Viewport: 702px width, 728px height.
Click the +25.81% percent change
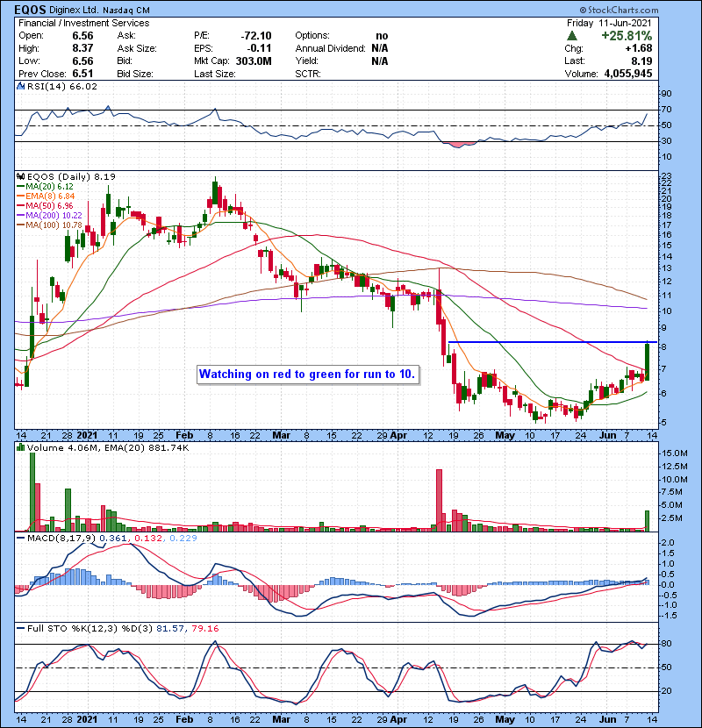click(627, 36)
